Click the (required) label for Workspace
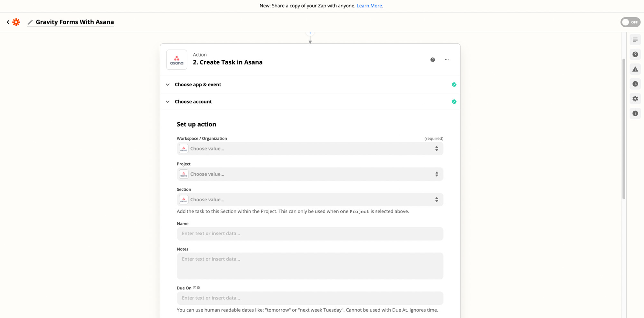644x318 pixels. 434,139
